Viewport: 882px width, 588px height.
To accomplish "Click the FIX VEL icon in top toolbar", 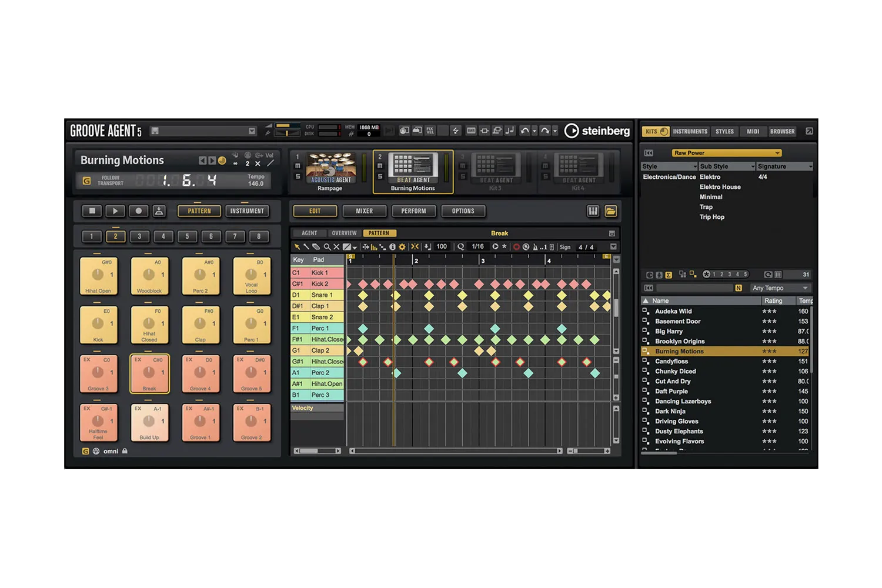I will [x=430, y=131].
